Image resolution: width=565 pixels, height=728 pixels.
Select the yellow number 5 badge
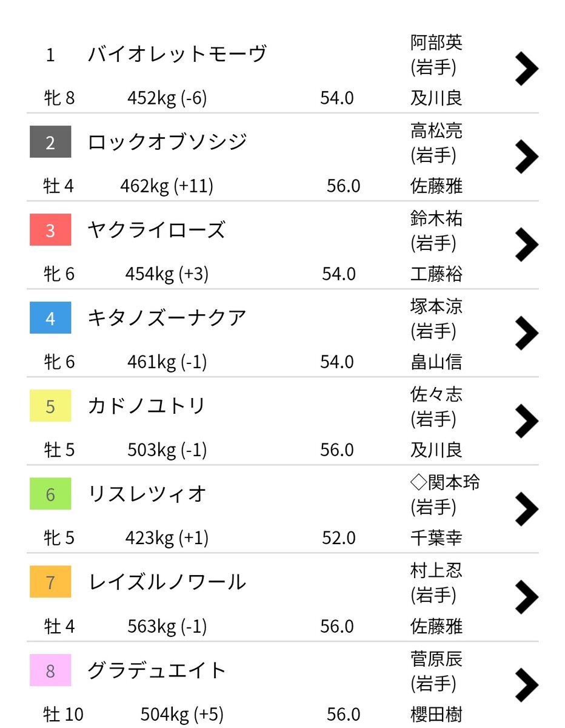(50, 406)
